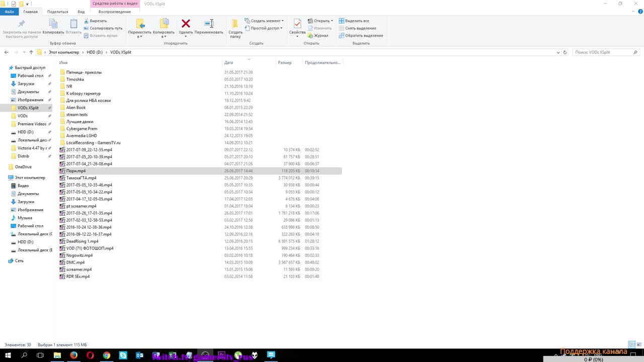Click the Back navigation arrow
Image resolution: width=644 pixels, height=362 pixels.
7,52
